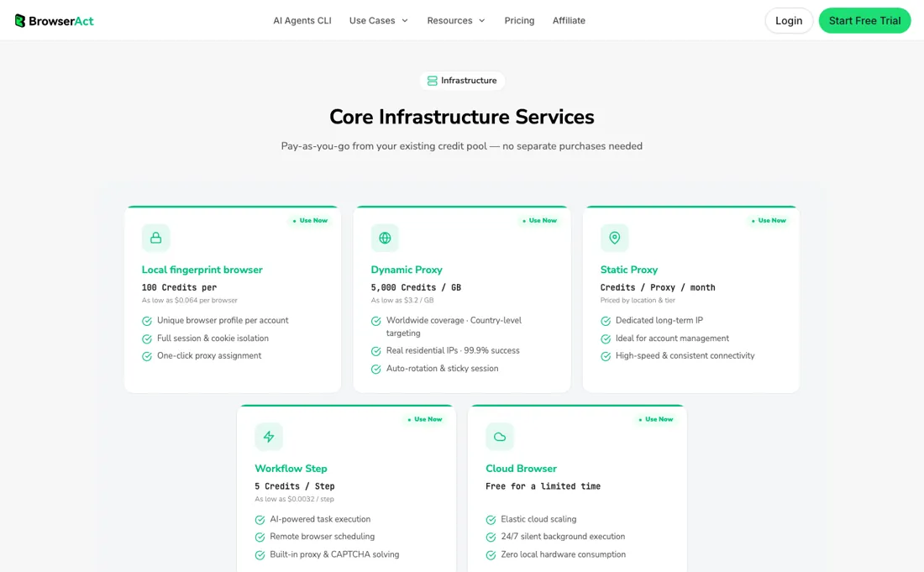924x572 pixels.
Task: Click checkmark beside Worldwide coverage
Action: point(376,321)
